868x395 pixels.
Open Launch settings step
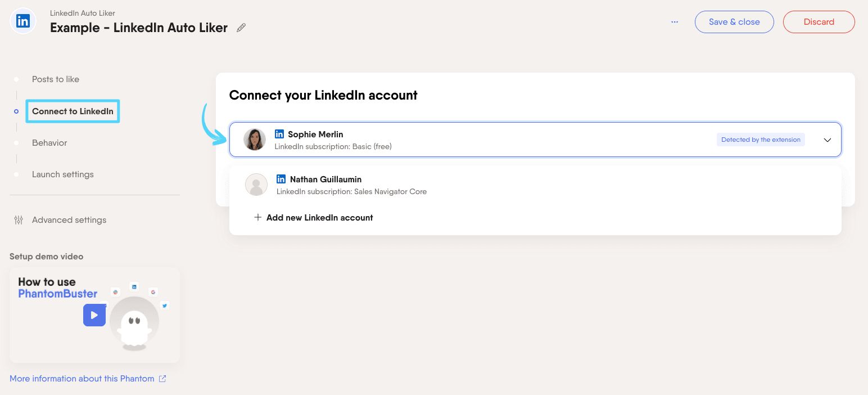63,174
